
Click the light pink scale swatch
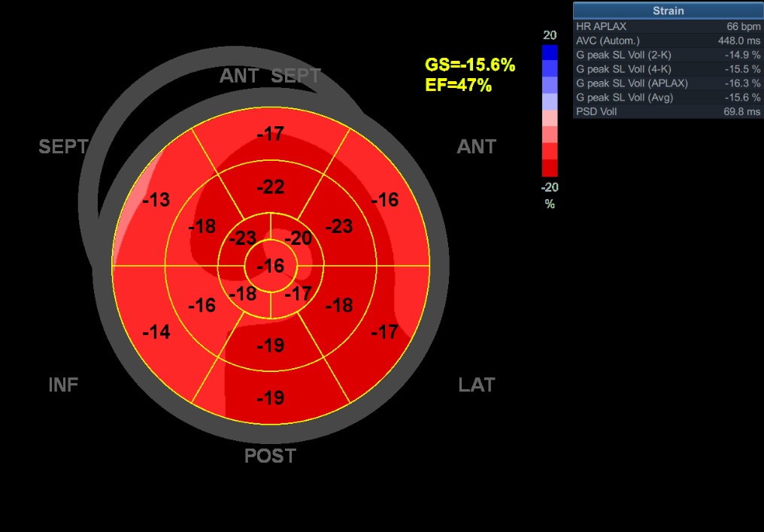(x=550, y=118)
